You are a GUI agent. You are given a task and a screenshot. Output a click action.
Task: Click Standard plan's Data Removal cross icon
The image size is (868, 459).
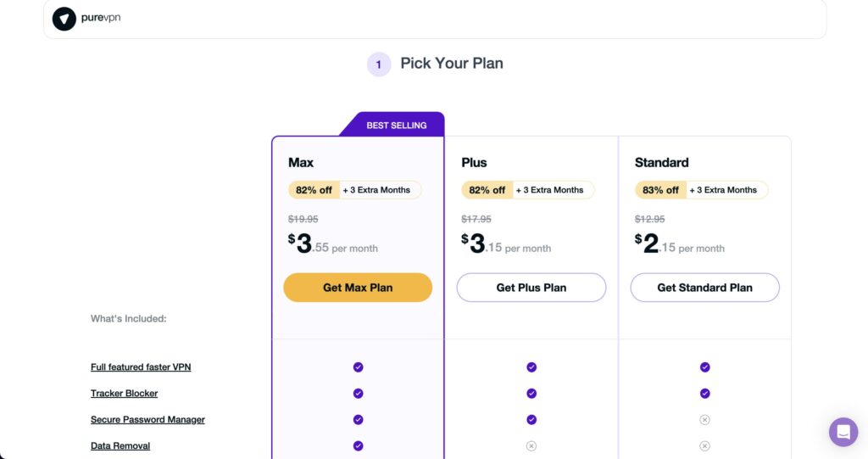[x=704, y=445]
